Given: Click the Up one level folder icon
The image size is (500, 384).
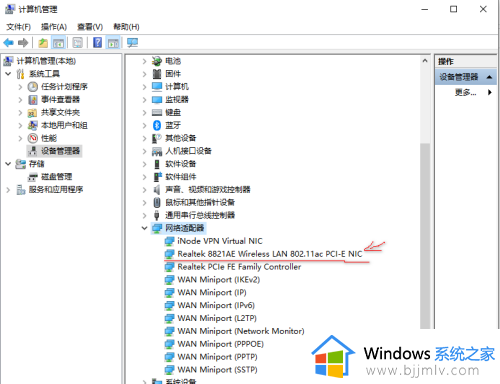Looking at the screenshot, I should [x=43, y=43].
